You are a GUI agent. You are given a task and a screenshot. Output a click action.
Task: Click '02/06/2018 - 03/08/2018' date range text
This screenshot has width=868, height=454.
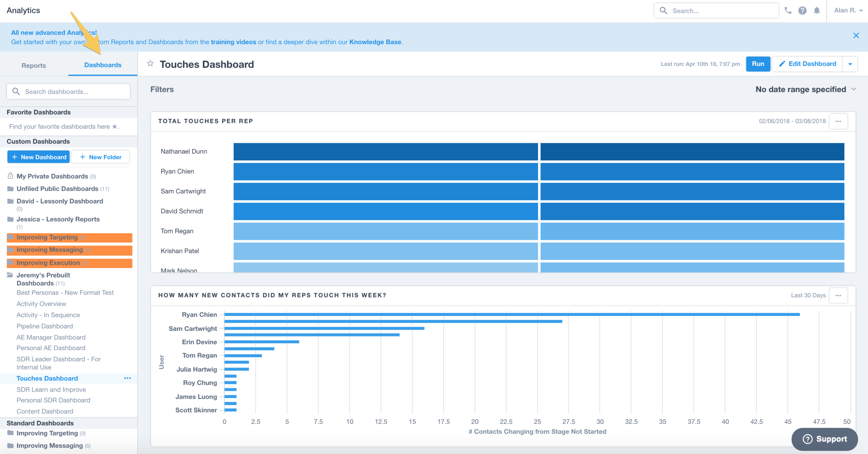coord(792,121)
